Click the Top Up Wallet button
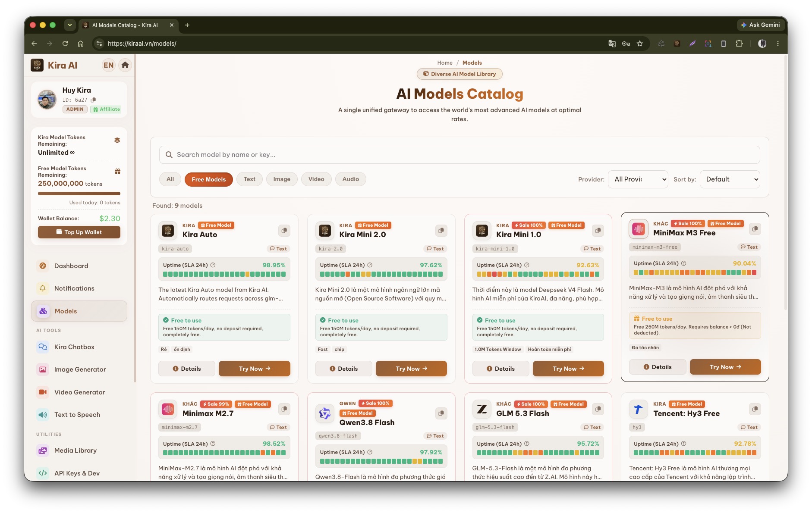 pos(79,232)
